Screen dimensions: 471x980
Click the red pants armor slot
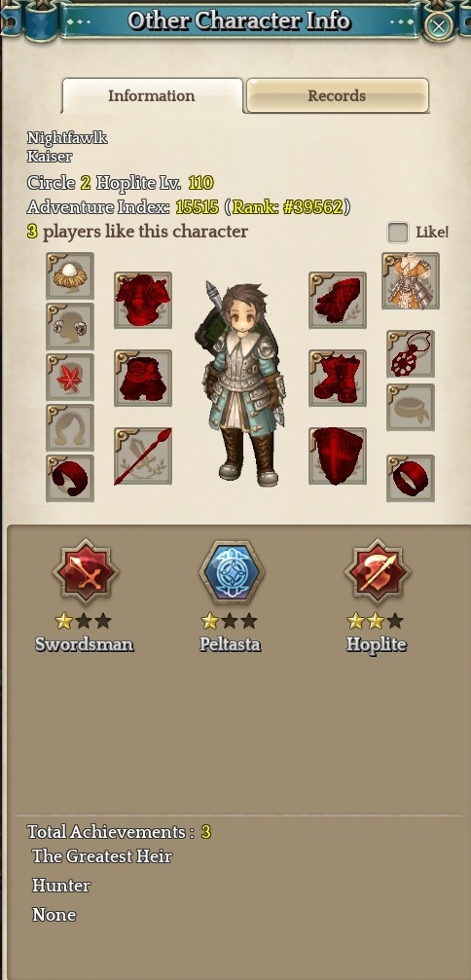[x=143, y=379]
